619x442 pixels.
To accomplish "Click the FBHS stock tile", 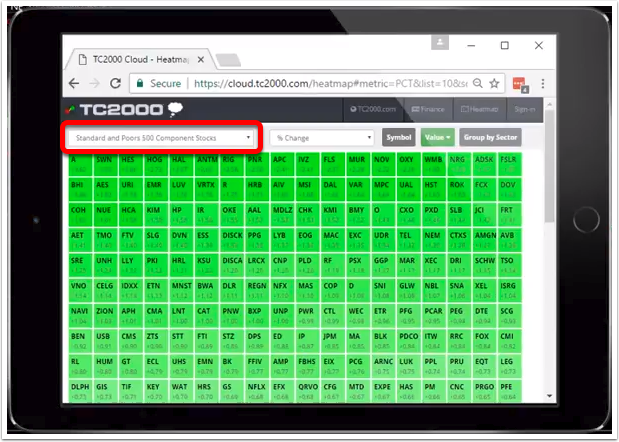I will click(x=307, y=367).
